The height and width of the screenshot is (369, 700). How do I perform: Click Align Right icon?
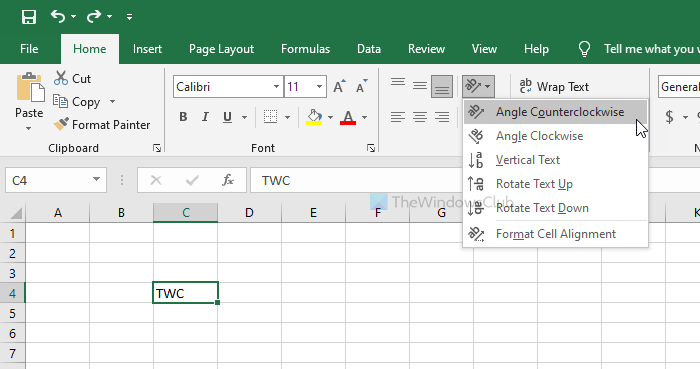click(442, 117)
